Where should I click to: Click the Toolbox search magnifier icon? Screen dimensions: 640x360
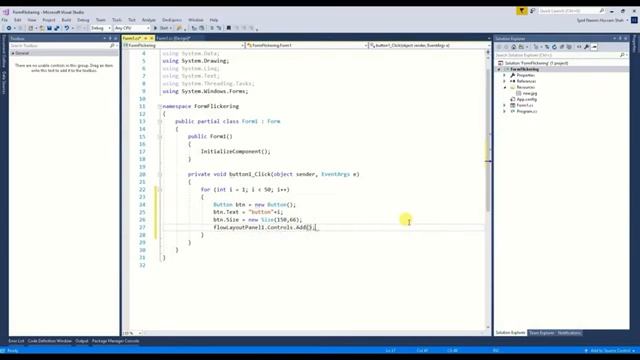112,46
